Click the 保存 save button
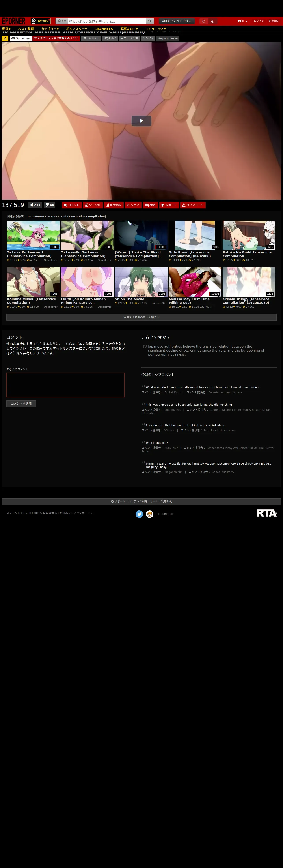The width and height of the screenshot is (283, 868). (x=150, y=205)
